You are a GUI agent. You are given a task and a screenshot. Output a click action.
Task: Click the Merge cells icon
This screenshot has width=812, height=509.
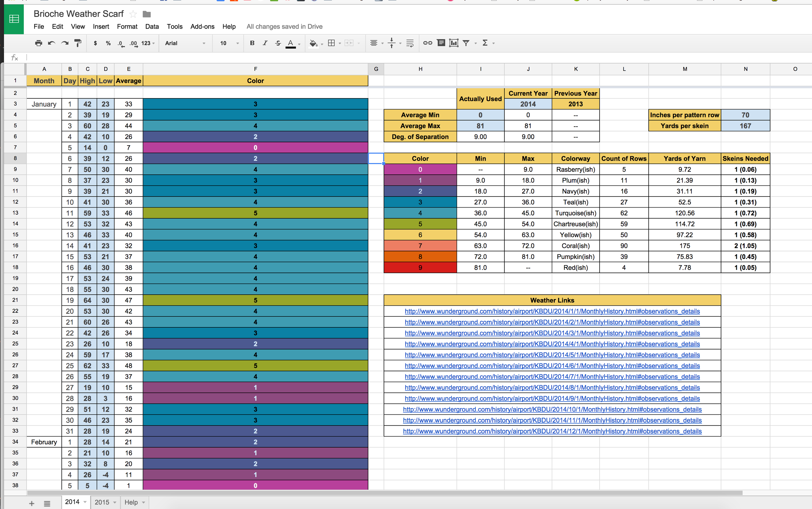(x=349, y=43)
